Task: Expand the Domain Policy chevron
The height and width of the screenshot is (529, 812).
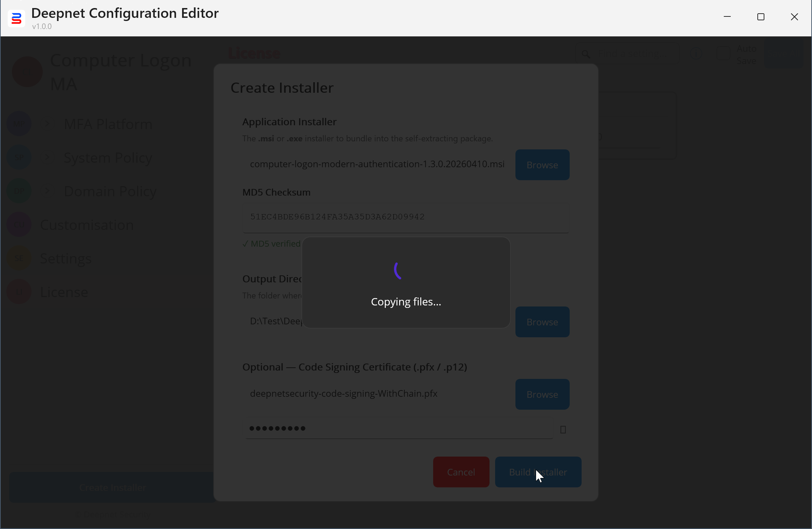Action: coord(48,191)
